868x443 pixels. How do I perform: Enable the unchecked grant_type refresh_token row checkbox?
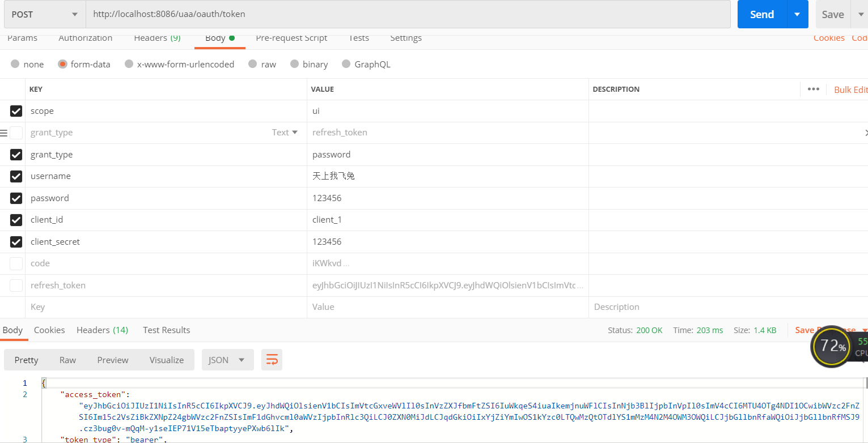coord(16,133)
